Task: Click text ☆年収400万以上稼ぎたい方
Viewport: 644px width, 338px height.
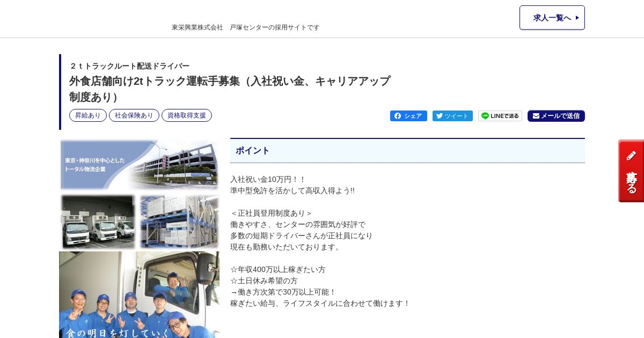Action: 278,269
